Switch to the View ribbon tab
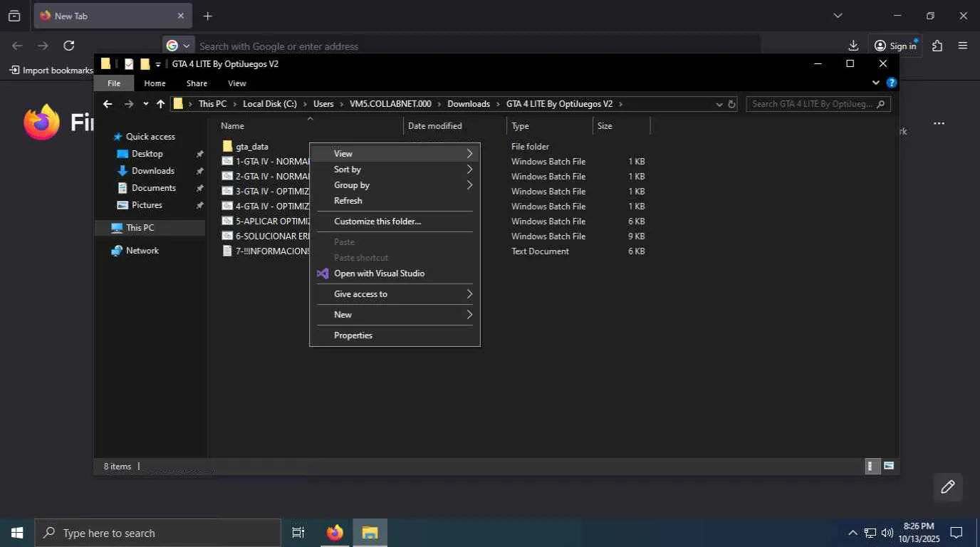980x547 pixels. pos(237,83)
